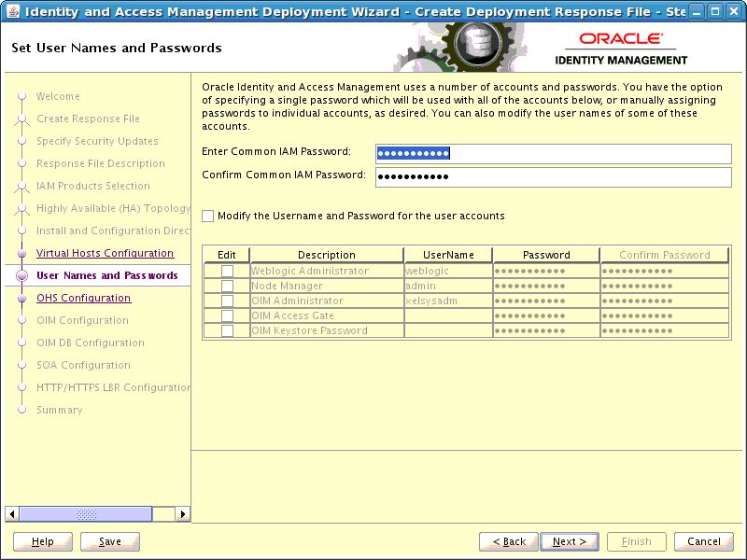Click the Edit column header
Image resolution: width=747 pixels, height=560 pixels.
pyautogui.click(x=227, y=255)
